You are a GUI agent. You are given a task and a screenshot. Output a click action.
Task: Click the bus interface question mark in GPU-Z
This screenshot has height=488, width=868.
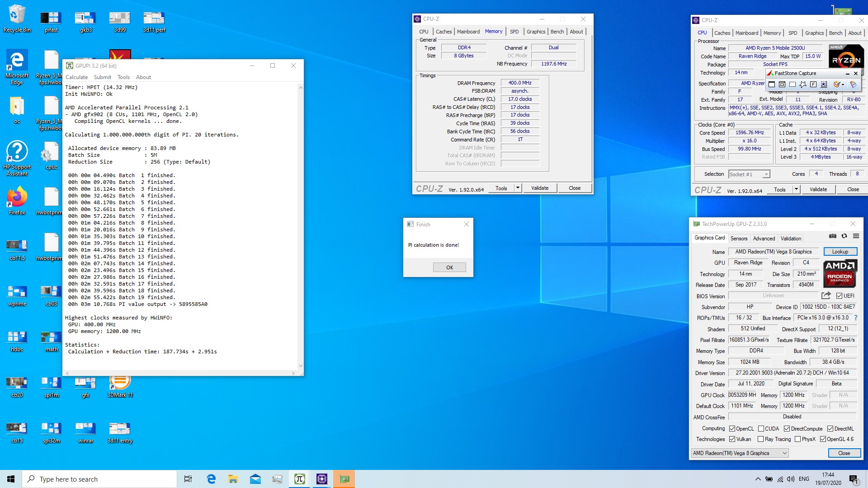tap(856, 318)
